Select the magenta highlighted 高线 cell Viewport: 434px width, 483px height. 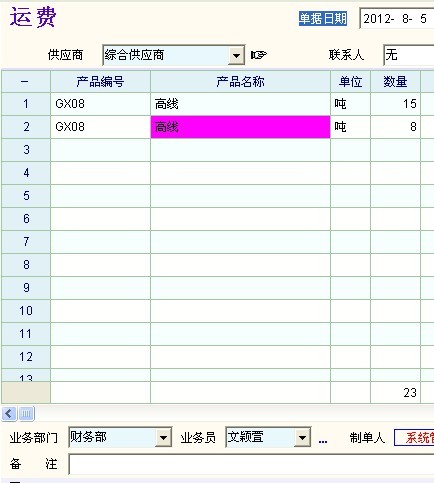pos(240,127)
